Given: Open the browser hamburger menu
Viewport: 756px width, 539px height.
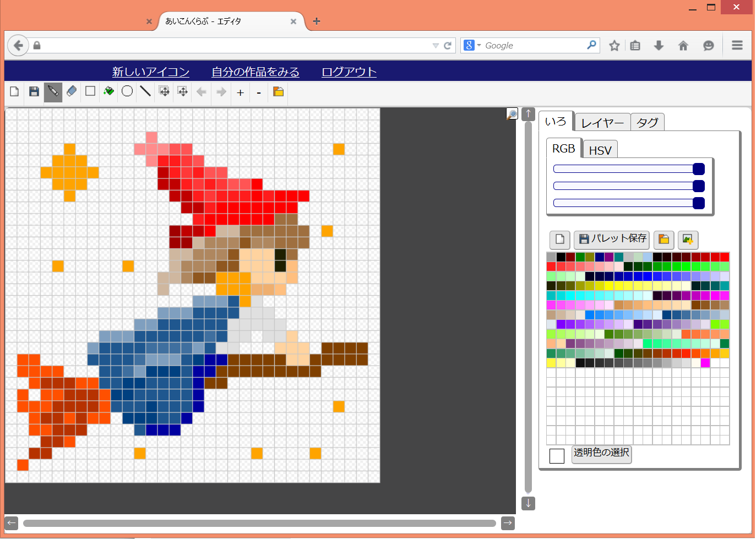Looking at the screenshot, I should tap(737, 46).
